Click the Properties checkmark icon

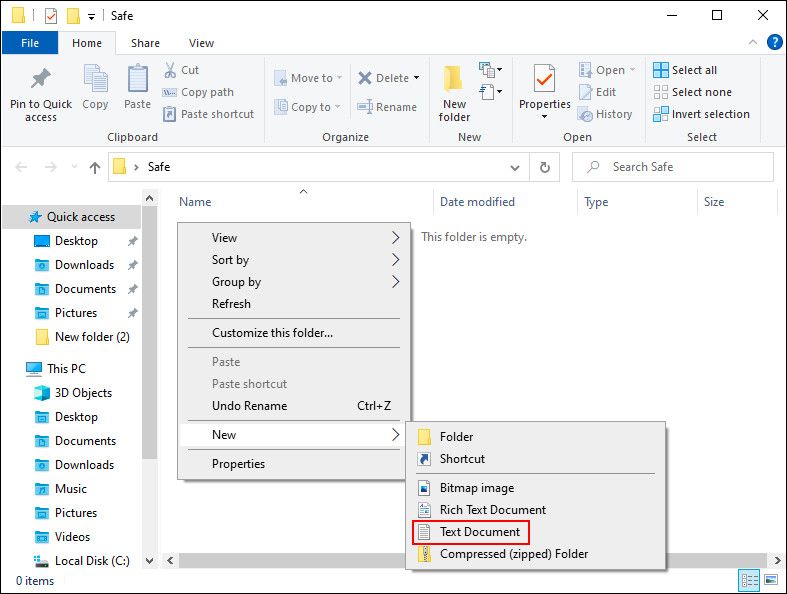pos(544,78)
